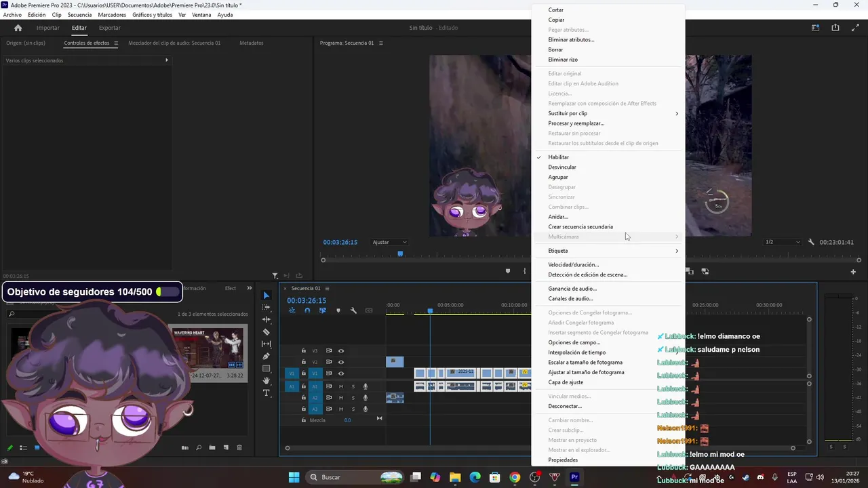The width and height of the screenshot is (868, 488).
Task: Open Chrome from the taskbar
Action: click(x=515, y=477)
